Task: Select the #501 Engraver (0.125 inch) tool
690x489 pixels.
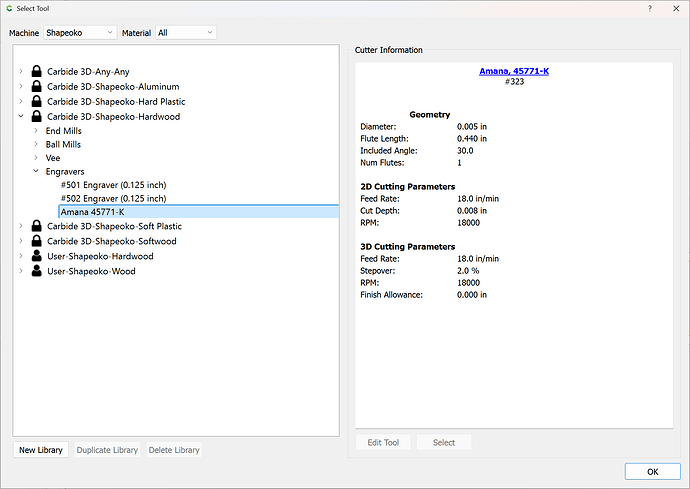Action: click(x=113, y=185)
